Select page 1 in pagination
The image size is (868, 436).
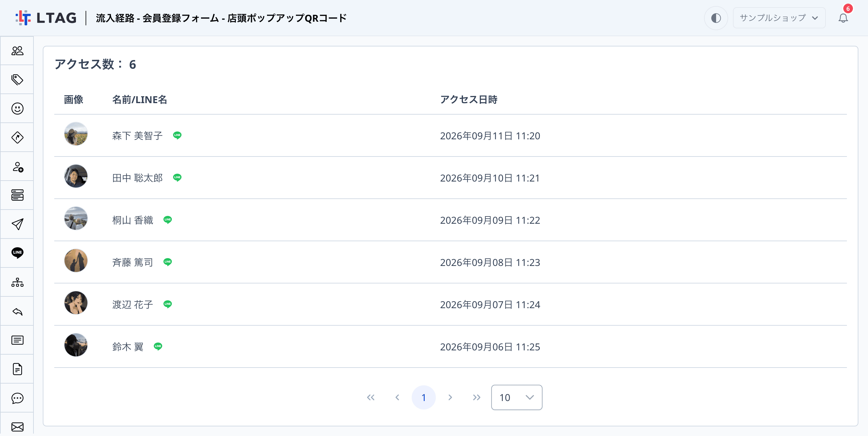coord(423,398)
